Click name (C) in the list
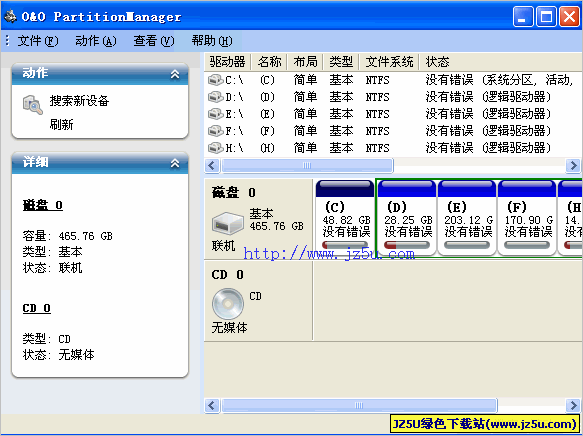This screenshot has width=583, height=436. pyautogui.click(x=267, y=80)
